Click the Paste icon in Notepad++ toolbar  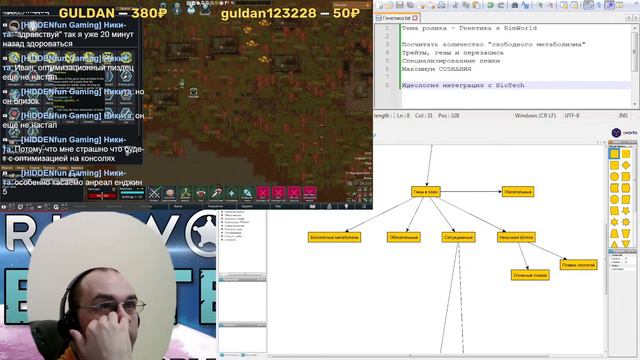(x=476, y=5)
